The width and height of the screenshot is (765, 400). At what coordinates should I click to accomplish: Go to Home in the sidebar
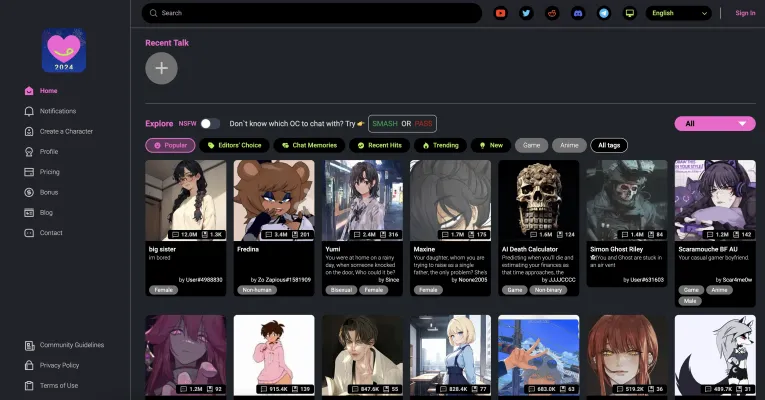tap(48, 91)
